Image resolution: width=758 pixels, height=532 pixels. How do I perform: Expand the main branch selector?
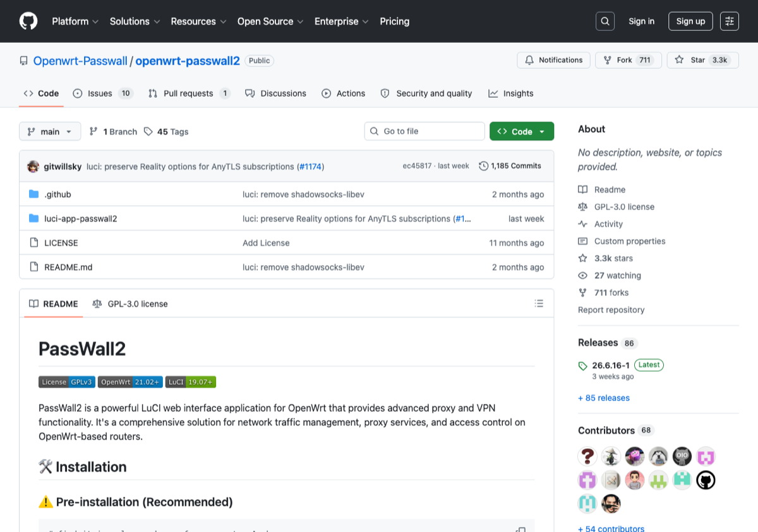(50, 131)
